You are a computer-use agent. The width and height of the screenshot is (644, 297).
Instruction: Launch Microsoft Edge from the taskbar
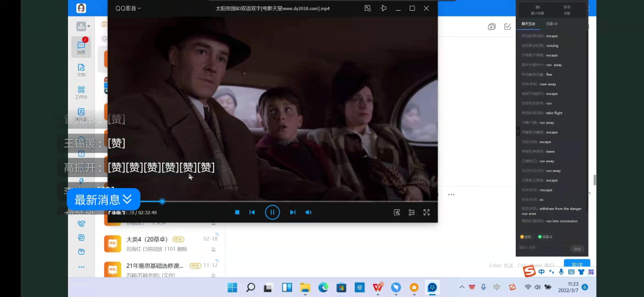pyautogui.click(x=323, y=287)
